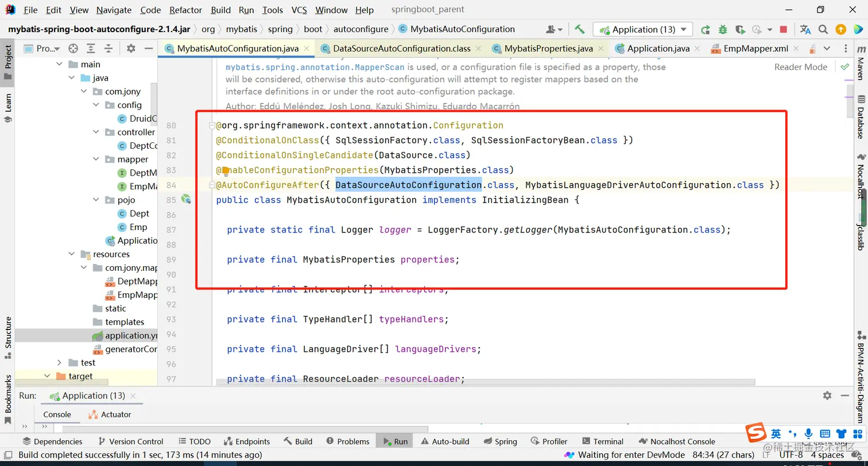Open the Actuator tab in Run panel
Screen dimensions: 868x466
110,414
